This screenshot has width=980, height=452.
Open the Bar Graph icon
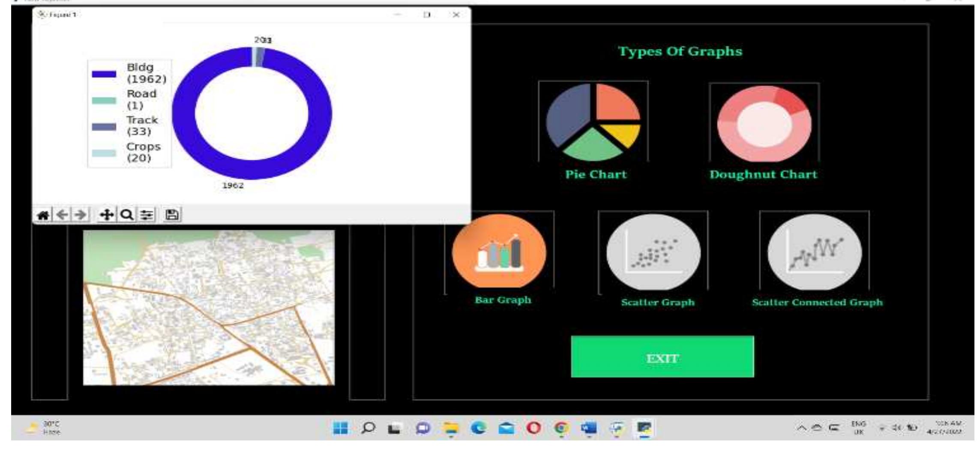click(499, 251)
